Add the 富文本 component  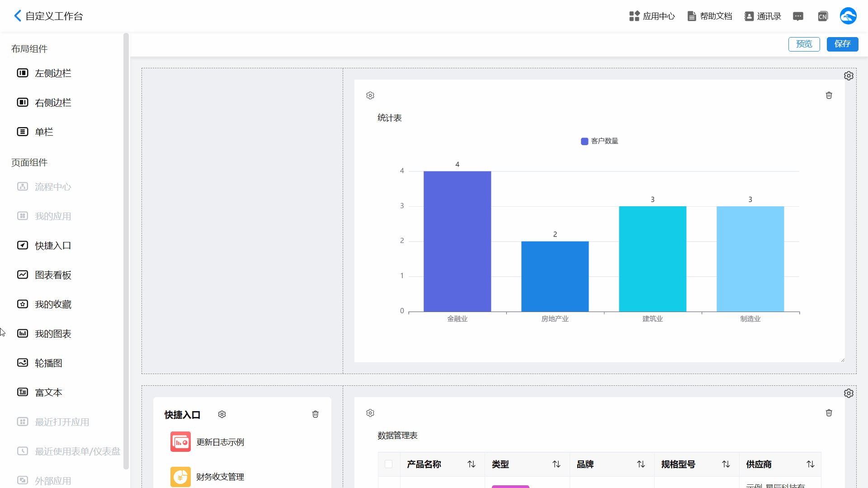point(40,393)
